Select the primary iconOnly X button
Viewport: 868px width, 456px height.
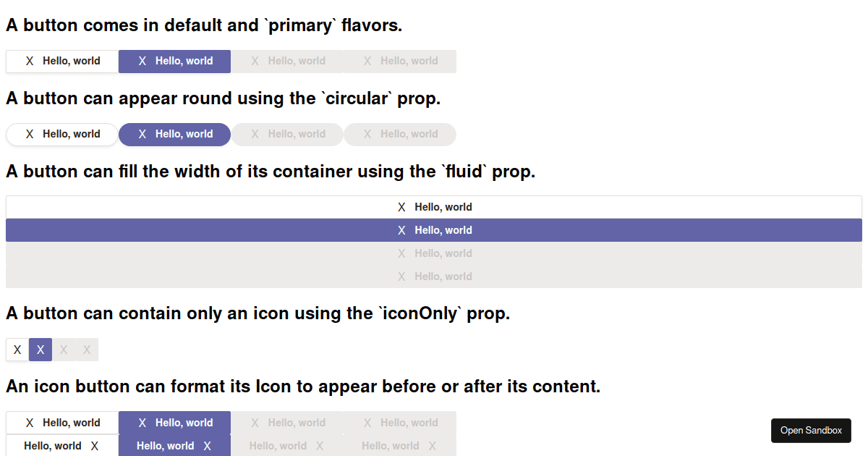(x=40, y=350)
